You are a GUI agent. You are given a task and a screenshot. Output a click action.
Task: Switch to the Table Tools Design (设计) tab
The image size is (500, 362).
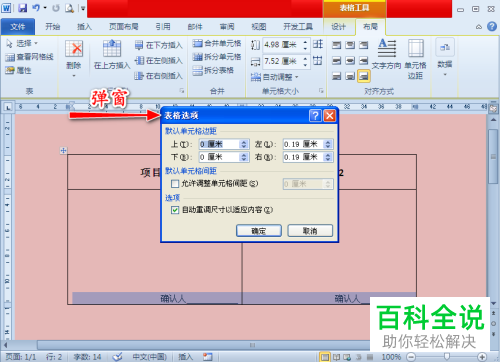(x=339, y=27)
